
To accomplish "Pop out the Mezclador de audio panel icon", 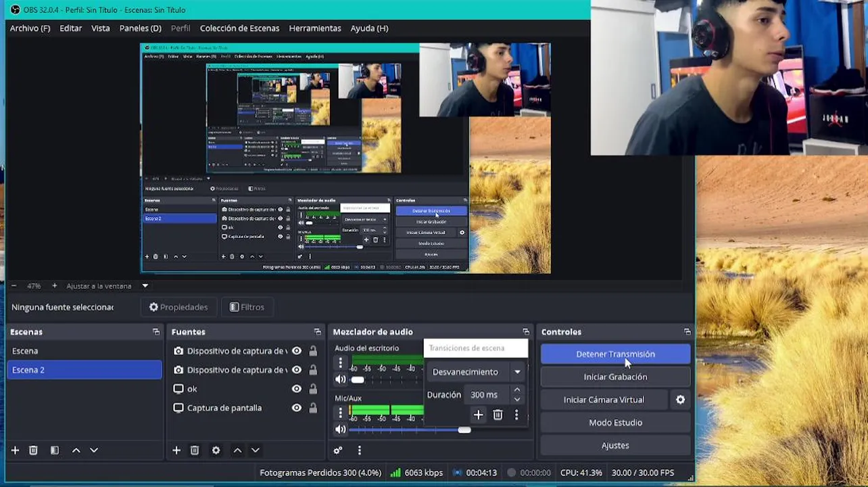I will click(x=526, y=331).
